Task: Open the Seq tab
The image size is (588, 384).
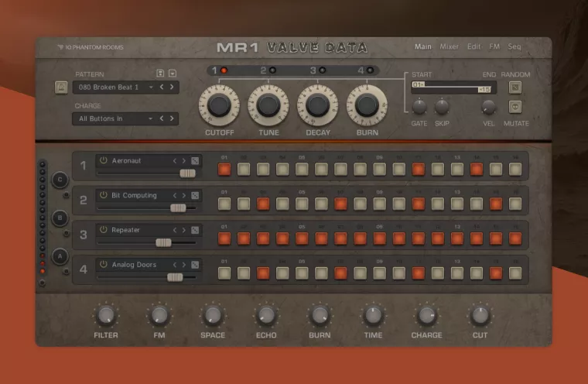Action: (x=514, y=46)
